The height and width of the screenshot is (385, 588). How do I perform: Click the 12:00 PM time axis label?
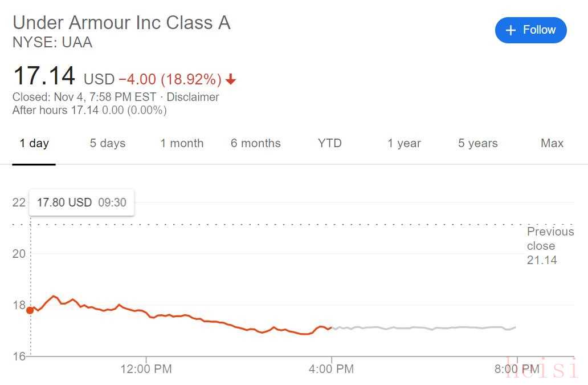146,369
